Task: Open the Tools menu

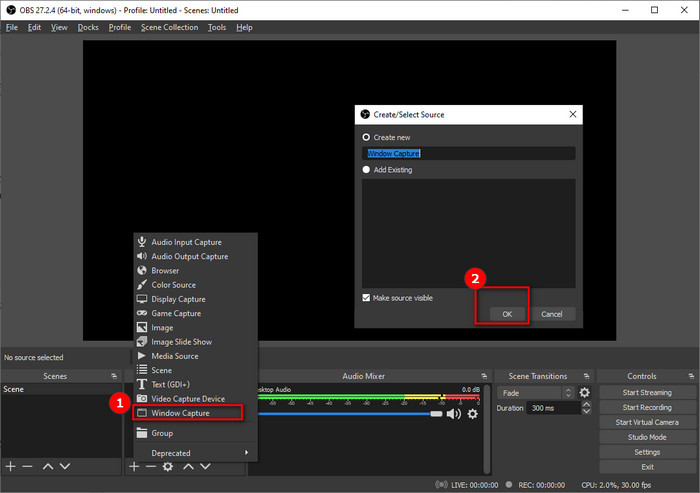Action: click(217, 27)
